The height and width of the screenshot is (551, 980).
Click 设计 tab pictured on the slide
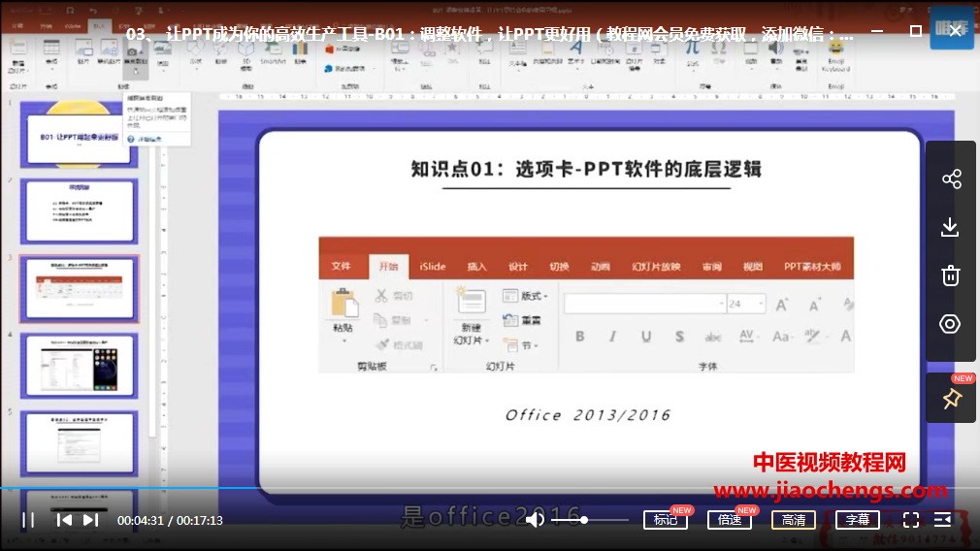tap(517, 266)
